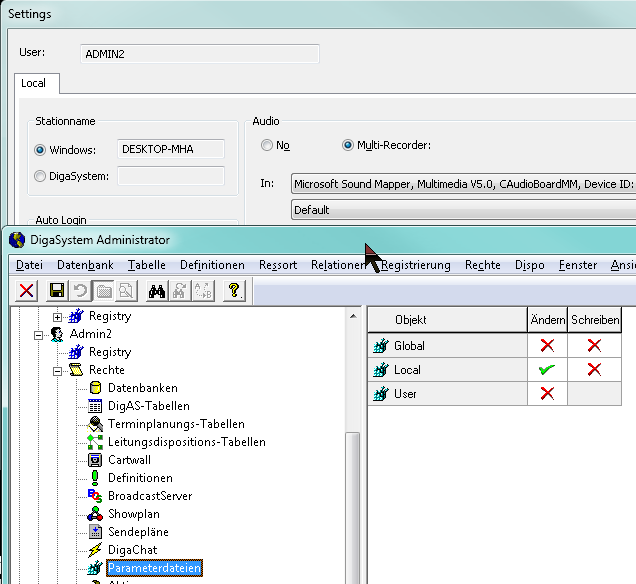Click the DigaSystem stationname input field

click(171, 177)
